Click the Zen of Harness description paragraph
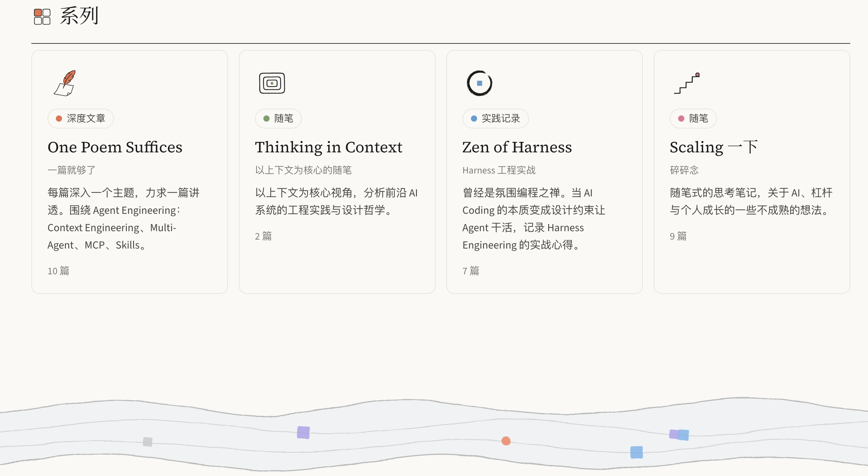 [534, 219]
